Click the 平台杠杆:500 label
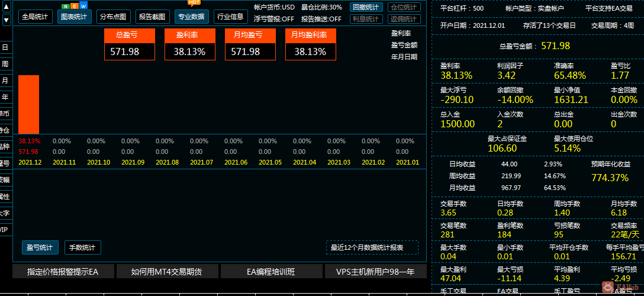The image size is (644, 296). [462, 8]
